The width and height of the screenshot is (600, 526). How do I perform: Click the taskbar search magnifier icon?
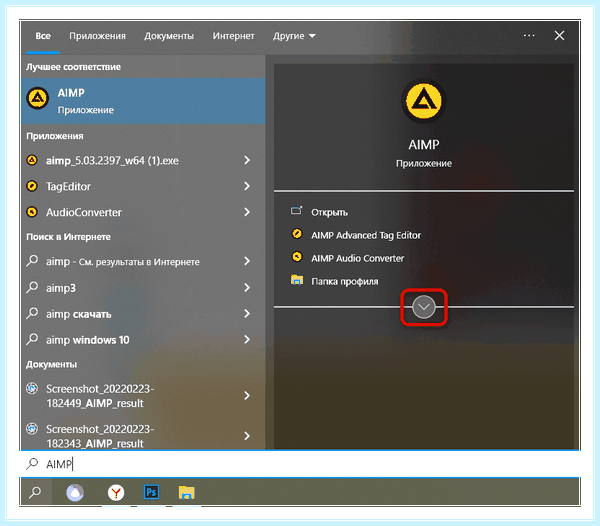pos(35,492)
